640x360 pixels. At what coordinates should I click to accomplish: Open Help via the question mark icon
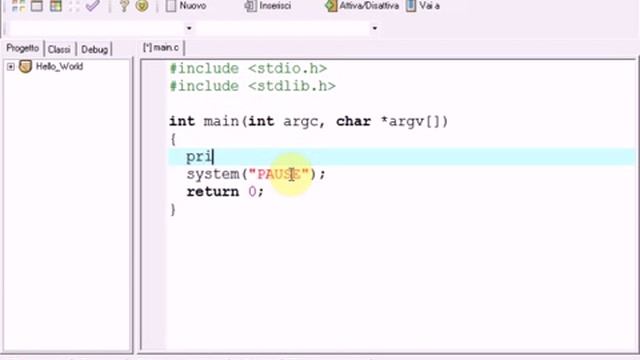pos(124,6)
